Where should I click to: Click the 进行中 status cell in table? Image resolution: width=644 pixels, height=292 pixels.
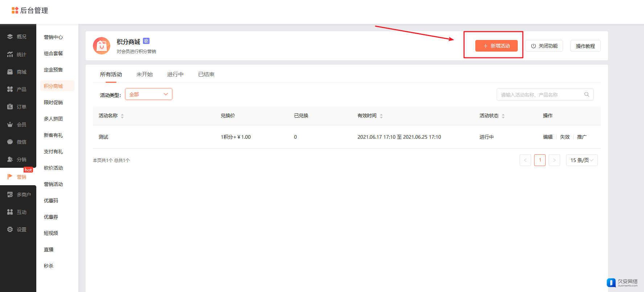pos(487,137)
